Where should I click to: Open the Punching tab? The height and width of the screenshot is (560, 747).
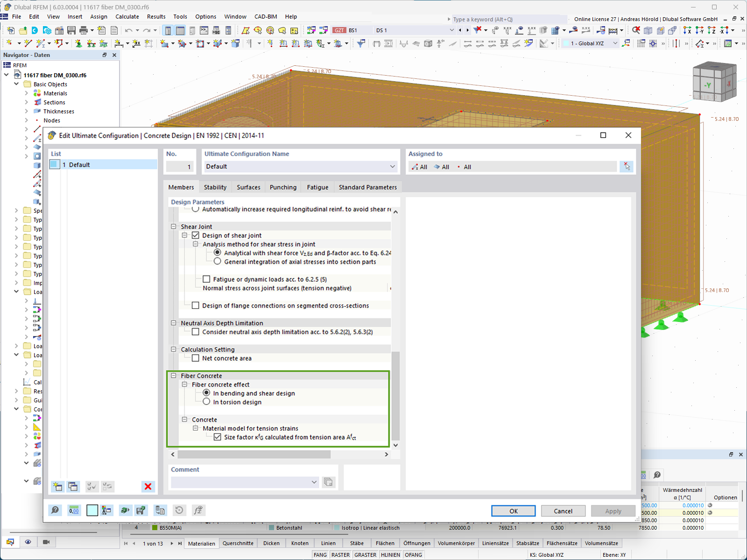[x=283, y=187]
